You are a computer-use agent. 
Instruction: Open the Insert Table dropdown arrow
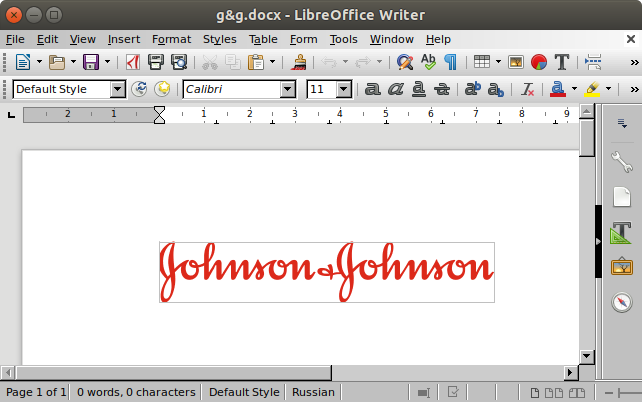[x=498, y=62]
